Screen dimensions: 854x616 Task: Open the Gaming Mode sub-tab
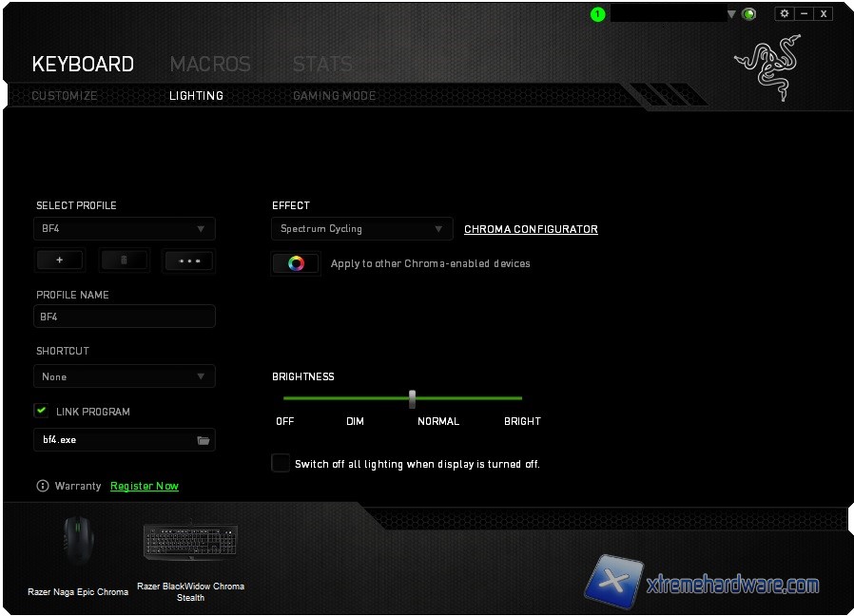(334, 96)
